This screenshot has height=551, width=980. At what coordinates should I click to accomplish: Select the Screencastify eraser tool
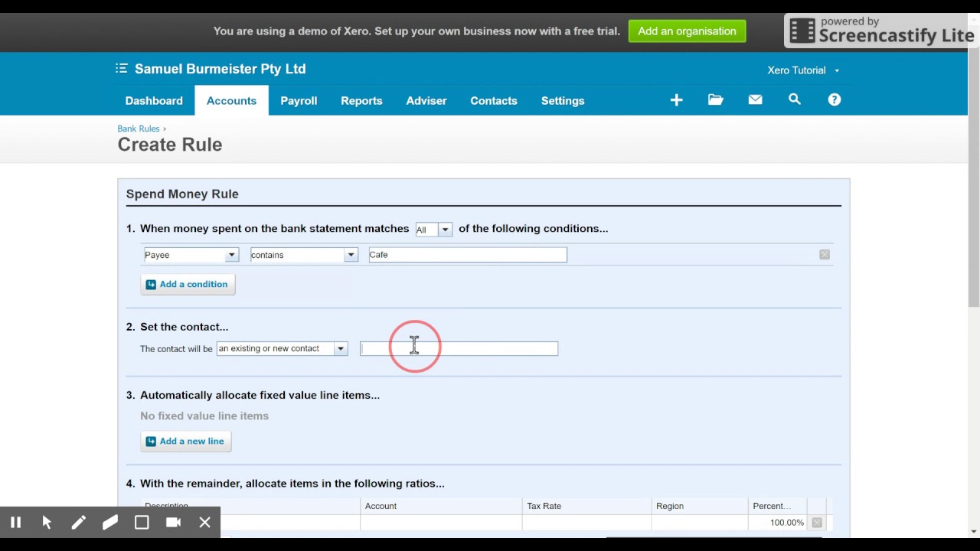109,523
